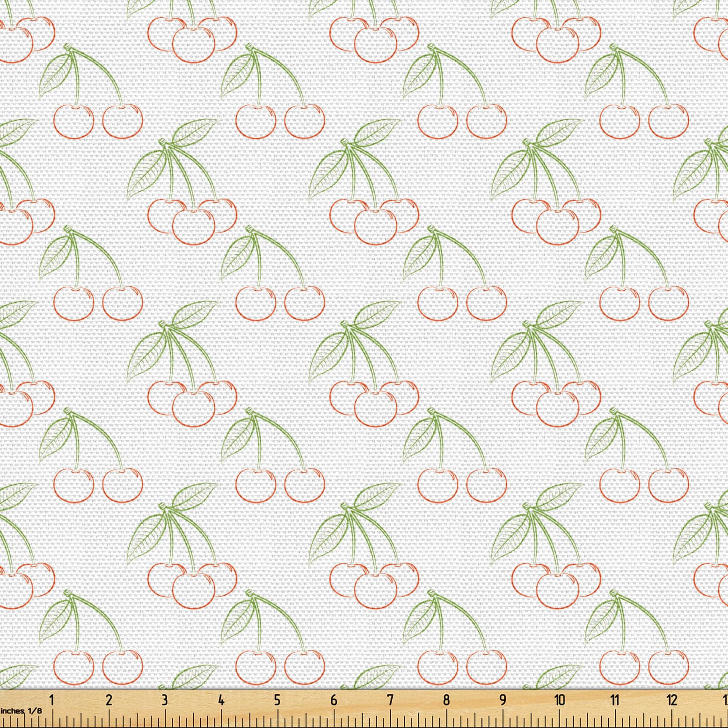This screenshot has height=728, width=728.
Task: Click the number 6 on the ruler
Action: point(334,700)
